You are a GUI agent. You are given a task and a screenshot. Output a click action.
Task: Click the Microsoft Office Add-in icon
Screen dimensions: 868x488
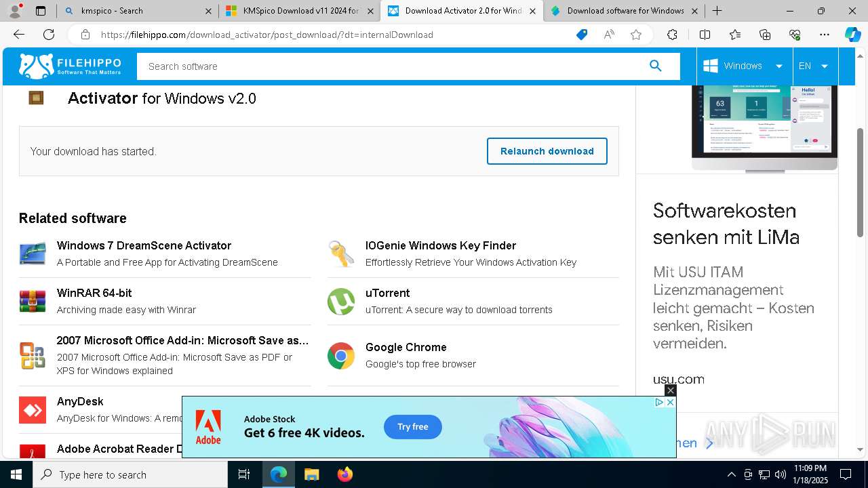[33, 356]
